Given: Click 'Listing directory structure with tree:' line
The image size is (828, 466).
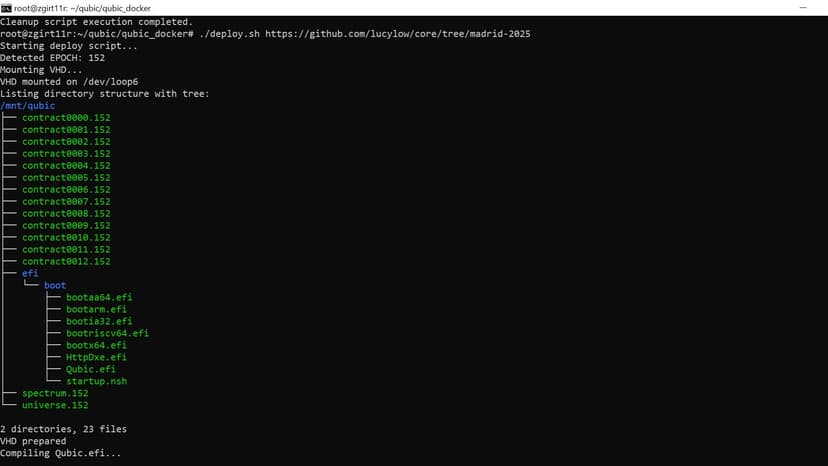Looking at the screenshot, I should click(x=105, y=94).
